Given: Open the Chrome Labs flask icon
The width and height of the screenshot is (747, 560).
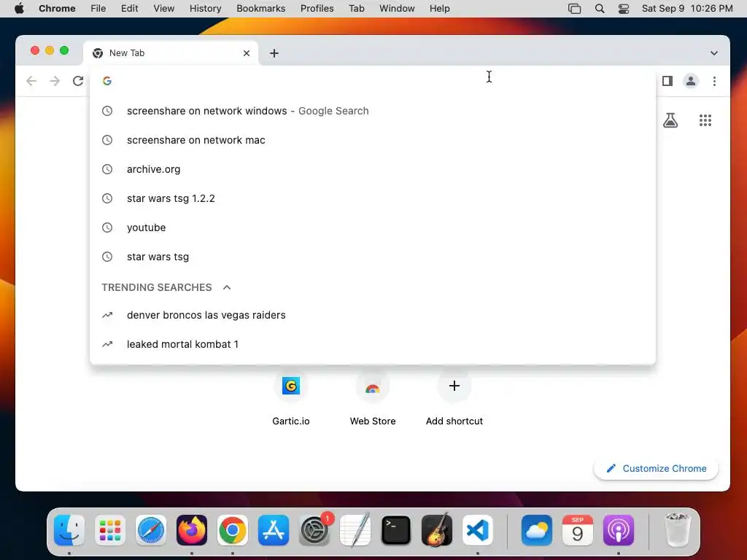Looking at the screenshot, I should (x=670, y=120).
